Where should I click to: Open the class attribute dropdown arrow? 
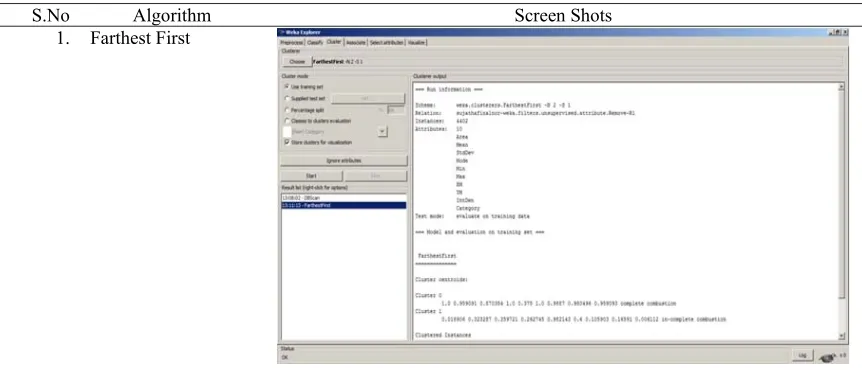[383, 132]
